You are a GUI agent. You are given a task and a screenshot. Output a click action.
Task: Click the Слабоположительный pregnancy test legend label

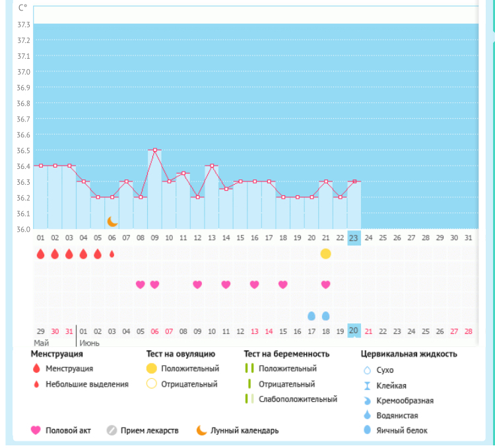(298, 399)
